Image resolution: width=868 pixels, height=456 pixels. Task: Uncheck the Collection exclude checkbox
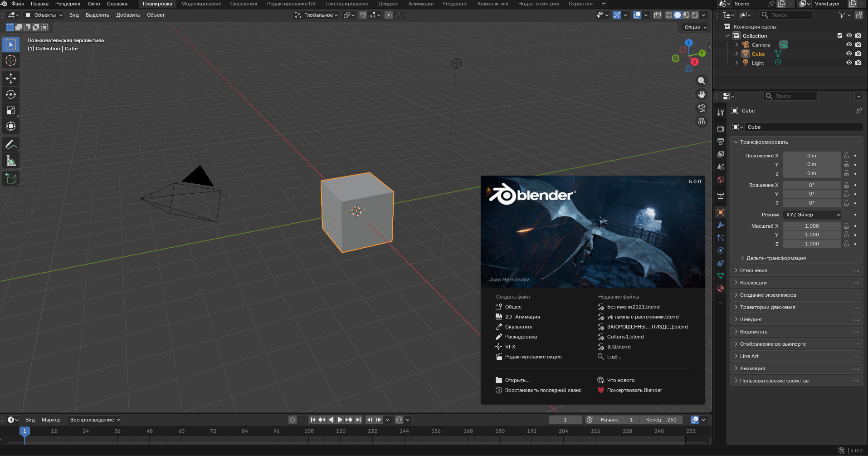(x=840, y=35)
